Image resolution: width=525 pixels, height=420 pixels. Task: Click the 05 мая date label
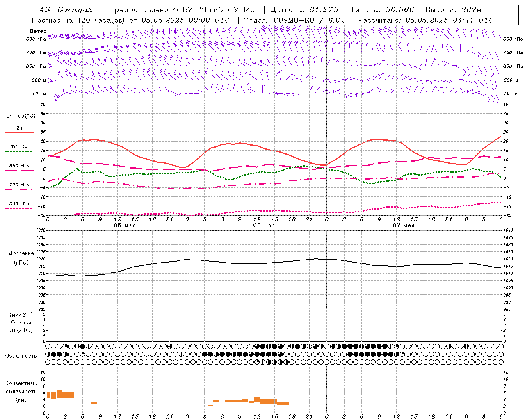click(124, 226)
